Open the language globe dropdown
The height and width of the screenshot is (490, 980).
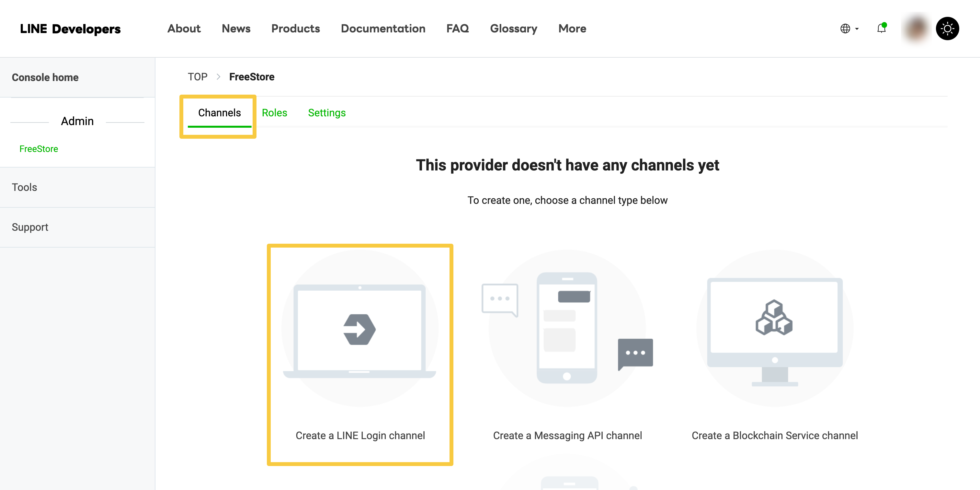(849, 29)
